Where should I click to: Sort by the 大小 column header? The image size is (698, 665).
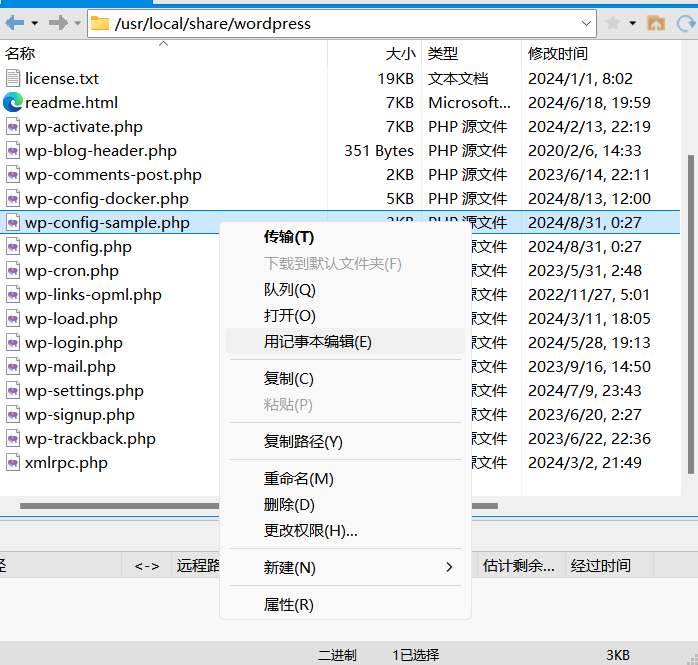[x=375, y=53]
